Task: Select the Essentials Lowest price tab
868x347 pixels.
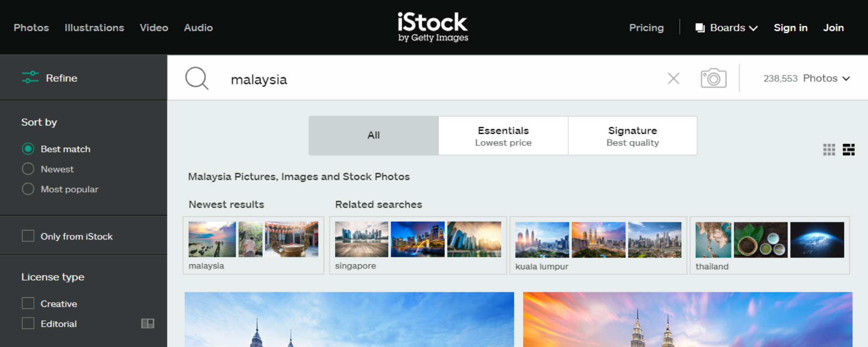Action: point(503,136)
